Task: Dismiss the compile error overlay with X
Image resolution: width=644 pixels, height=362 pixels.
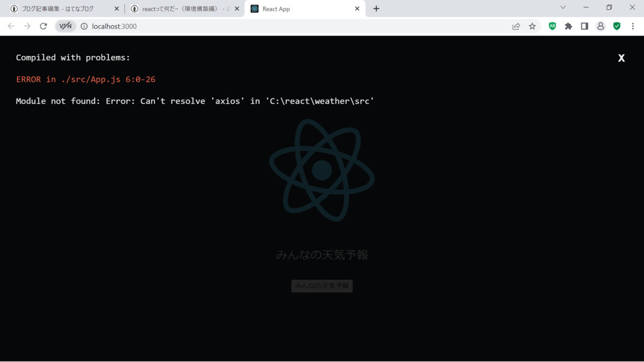Action: pyautogui.click(x=621, y=58)
